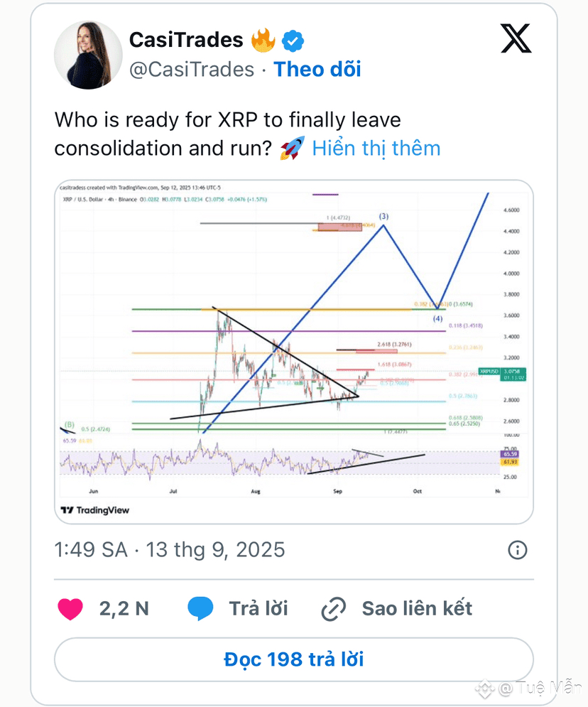This screenshot has width=588, height=707.
Task: Open the X logo link
Action: (x=516, y=39)
